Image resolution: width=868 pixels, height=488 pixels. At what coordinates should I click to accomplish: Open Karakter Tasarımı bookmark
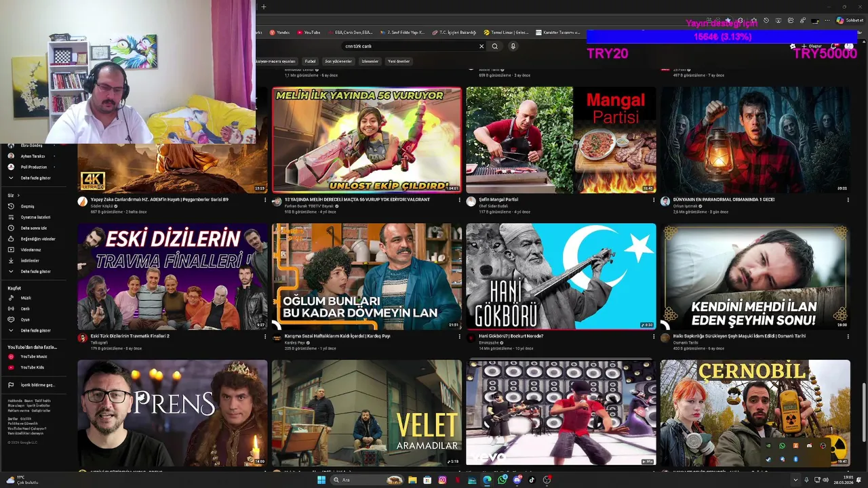[x=559, y=32]
